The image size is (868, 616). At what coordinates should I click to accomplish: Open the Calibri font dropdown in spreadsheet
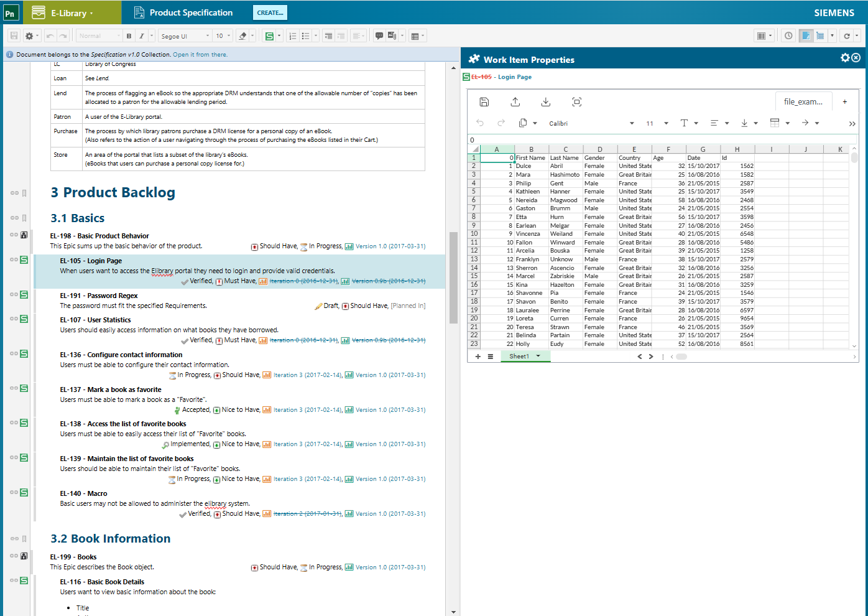[x=558, y=123]
